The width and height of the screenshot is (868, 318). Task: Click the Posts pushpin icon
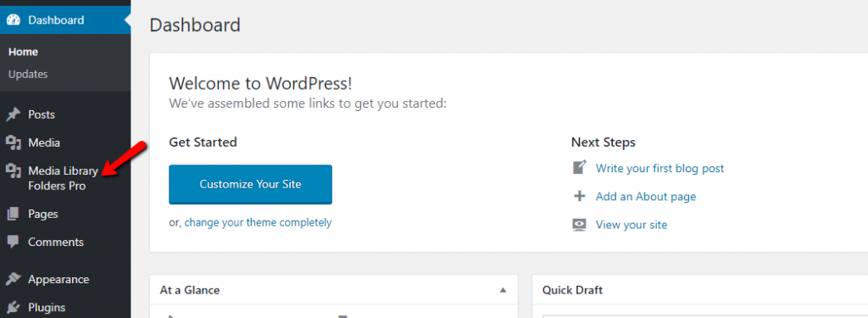point(14,114)
